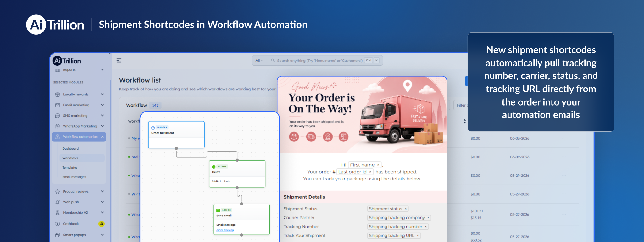Click the WhatsApp Marketing icon

[58, 126]
